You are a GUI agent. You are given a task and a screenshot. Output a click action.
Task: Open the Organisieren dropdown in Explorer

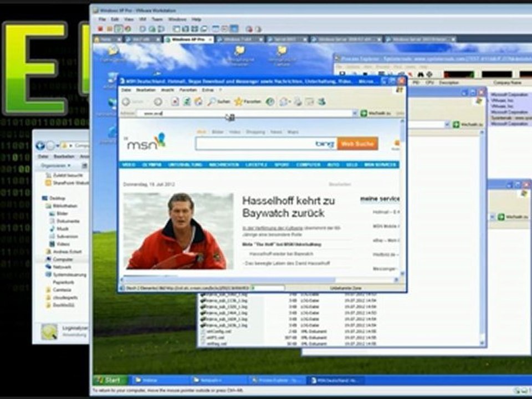[x=55, y=166]
